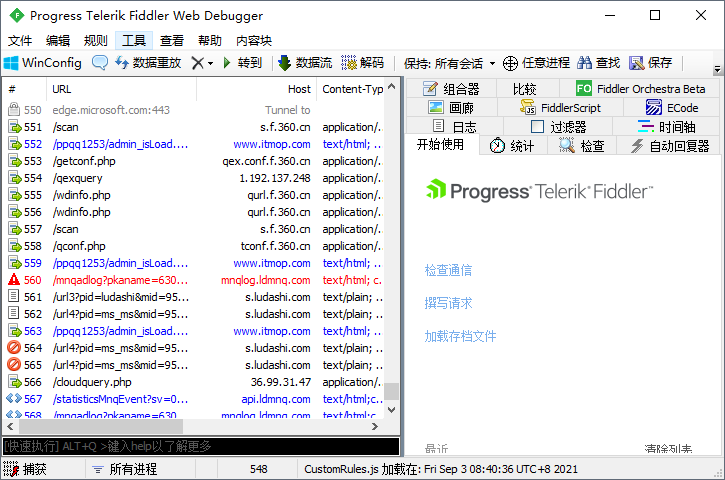The image size is (725, 480).
Task: Sort sessions by Host column header
Action: tap(257, 89)
